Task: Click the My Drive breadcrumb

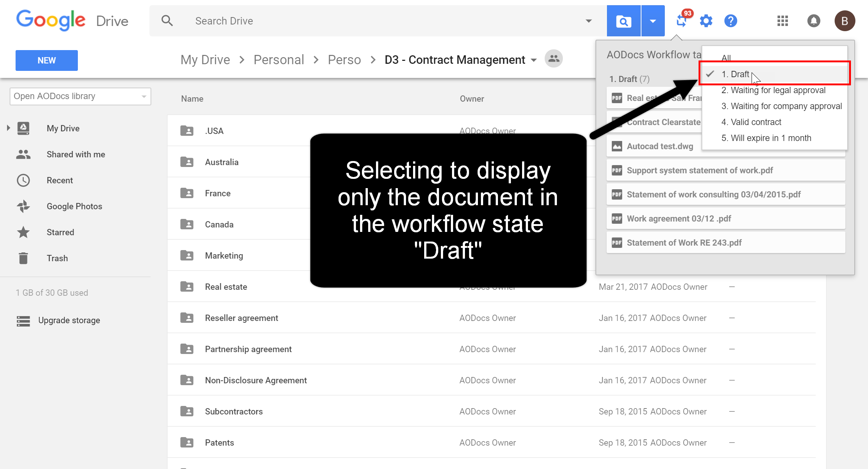Action: pyautogui.click(x=205, y=60)
